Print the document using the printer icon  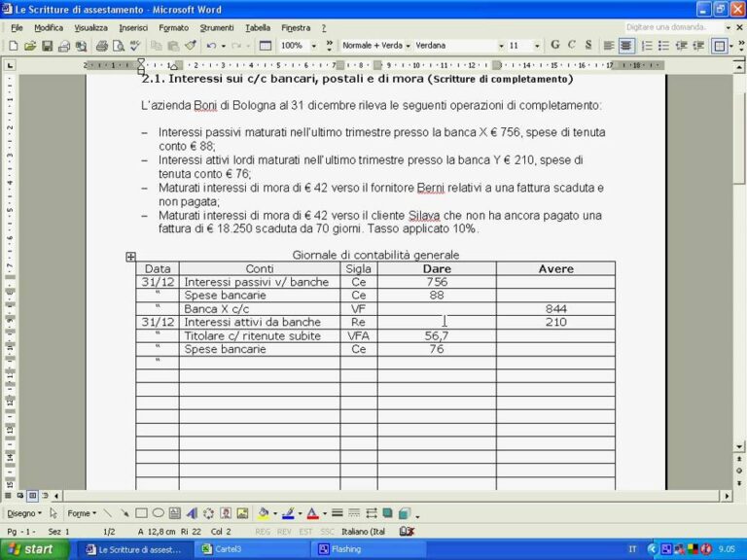[x=102, y=47]
